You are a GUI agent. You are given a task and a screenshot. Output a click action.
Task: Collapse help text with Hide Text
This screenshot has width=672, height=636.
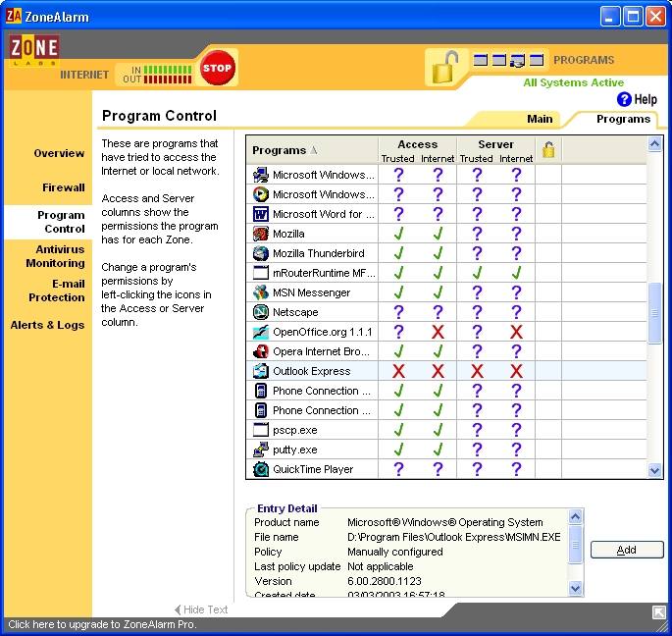pos(201,609)
